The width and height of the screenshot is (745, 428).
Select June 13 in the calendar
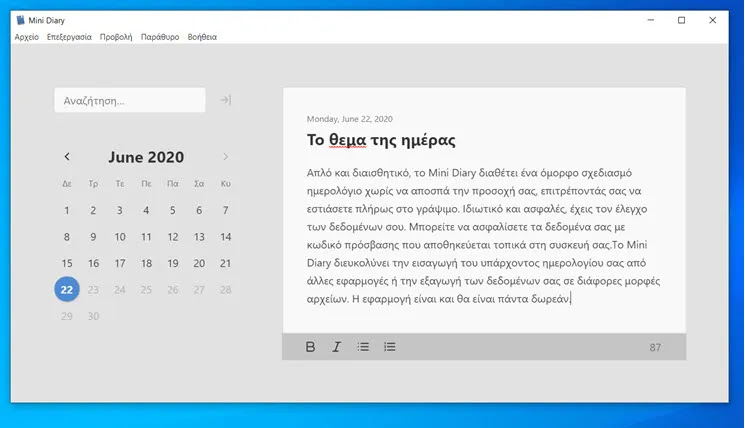point(199,237)
